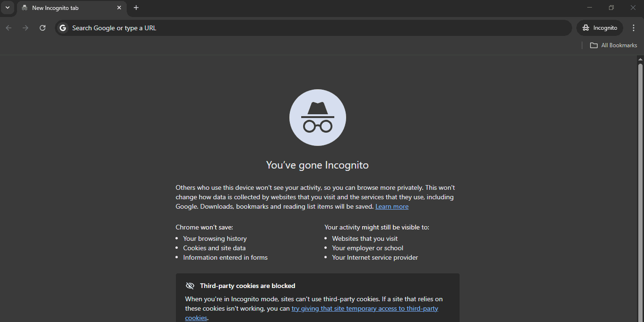This screenshot has height=322, width=644.
Task: Open the Learn more link
Action: pyautogui.click(x=392, y=207)
